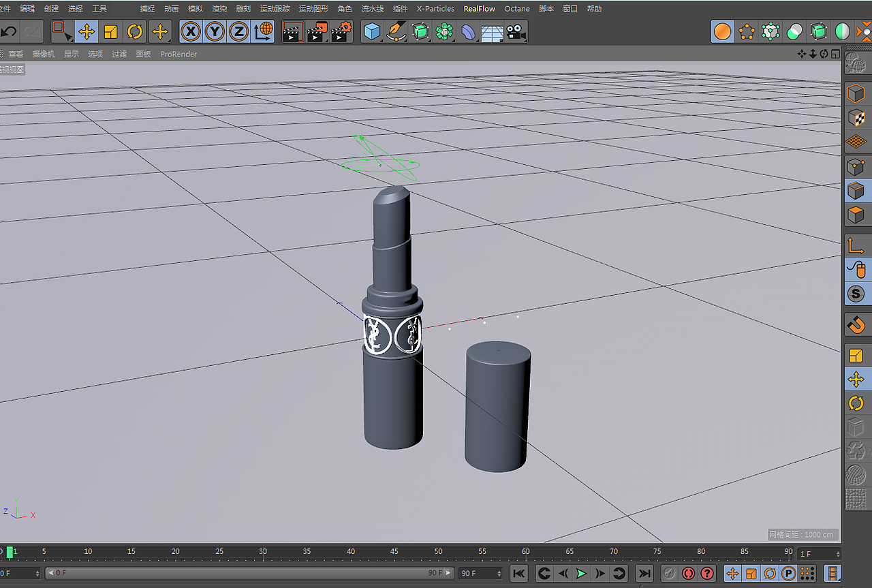This screenshot has height=588, width=872.
Task: Select the Move tool in right sidebar
Action: (856, 379)
